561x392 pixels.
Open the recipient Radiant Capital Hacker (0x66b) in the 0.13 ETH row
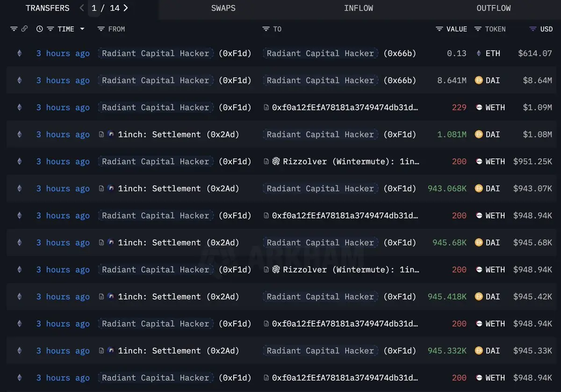point(321,53)
